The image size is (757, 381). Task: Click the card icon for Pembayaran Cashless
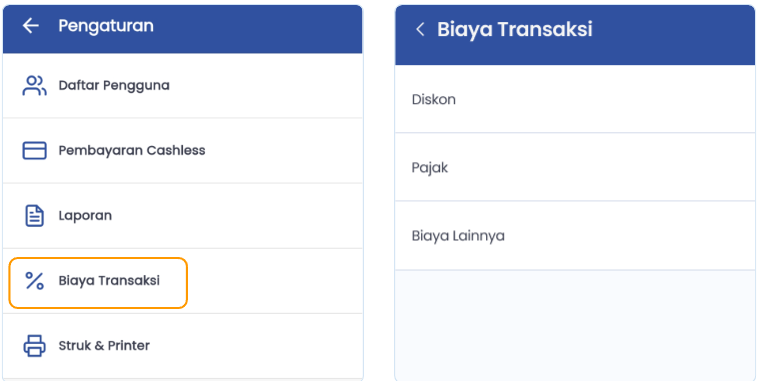point(34,150)
